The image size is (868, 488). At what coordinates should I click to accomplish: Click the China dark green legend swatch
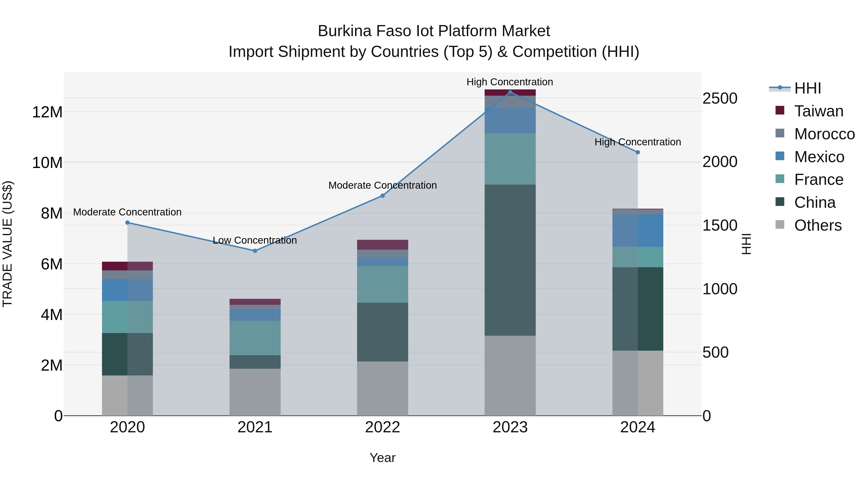[780, 202]
